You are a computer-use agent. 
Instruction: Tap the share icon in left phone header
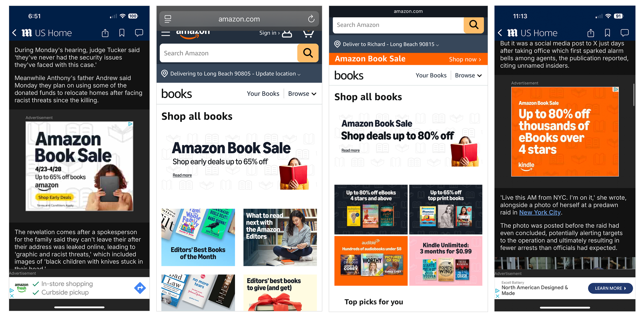105,33
